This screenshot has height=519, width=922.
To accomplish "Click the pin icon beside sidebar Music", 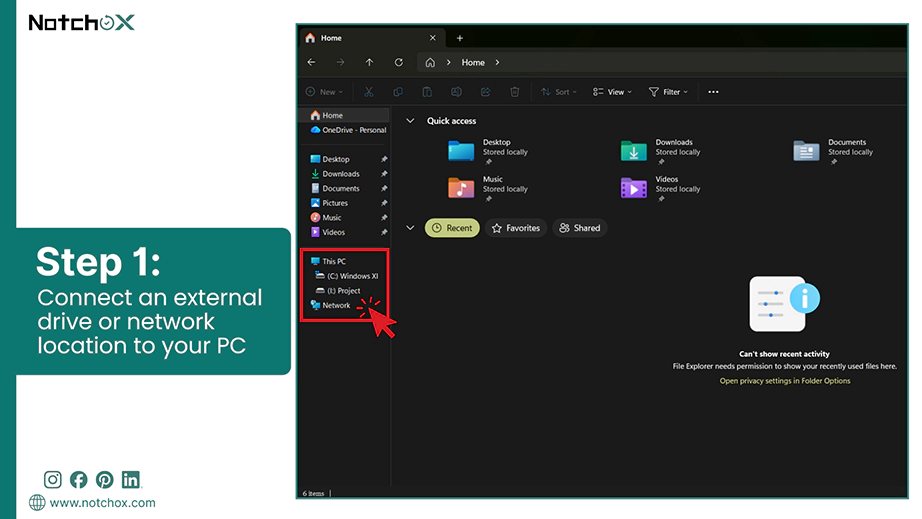I will (x=384, y=217).
